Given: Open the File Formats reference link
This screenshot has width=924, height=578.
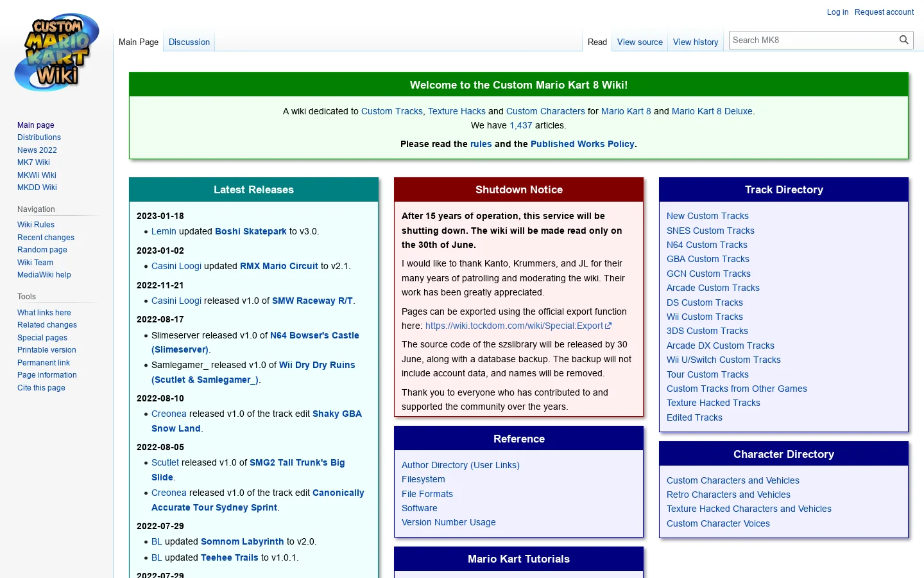Looking at the screenshot, I should click(427, 494).
